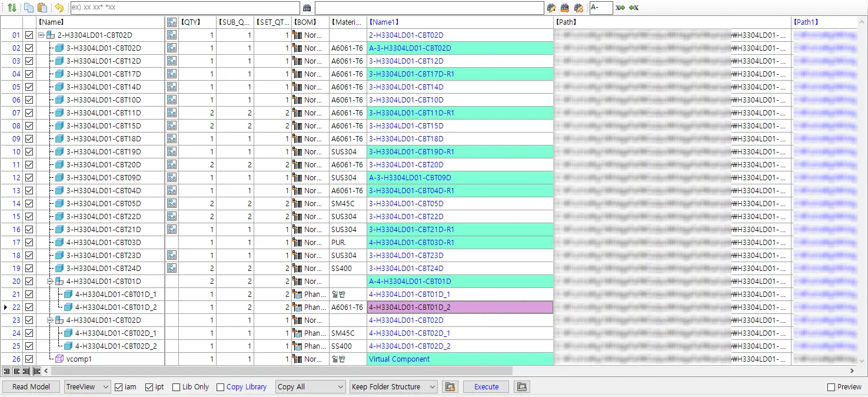Click the folder browse icon left of Execute
868x397 pixels.
coord(450,387)
